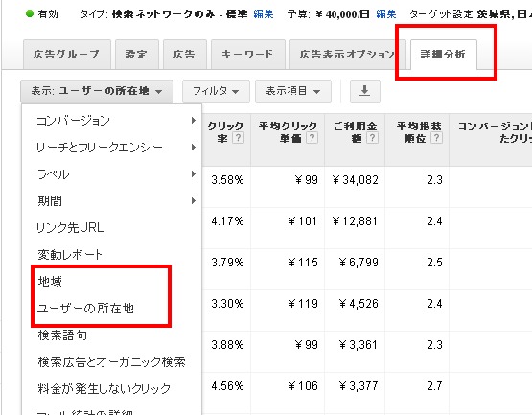Open the 広告グループ tab
The image size is (532, 415).
[67, 55]
